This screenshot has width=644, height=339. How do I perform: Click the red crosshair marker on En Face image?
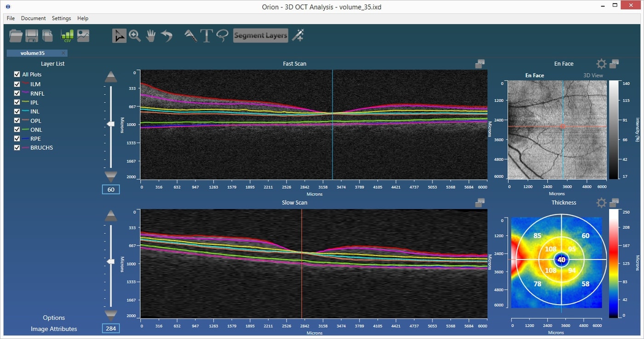point(562,126)
